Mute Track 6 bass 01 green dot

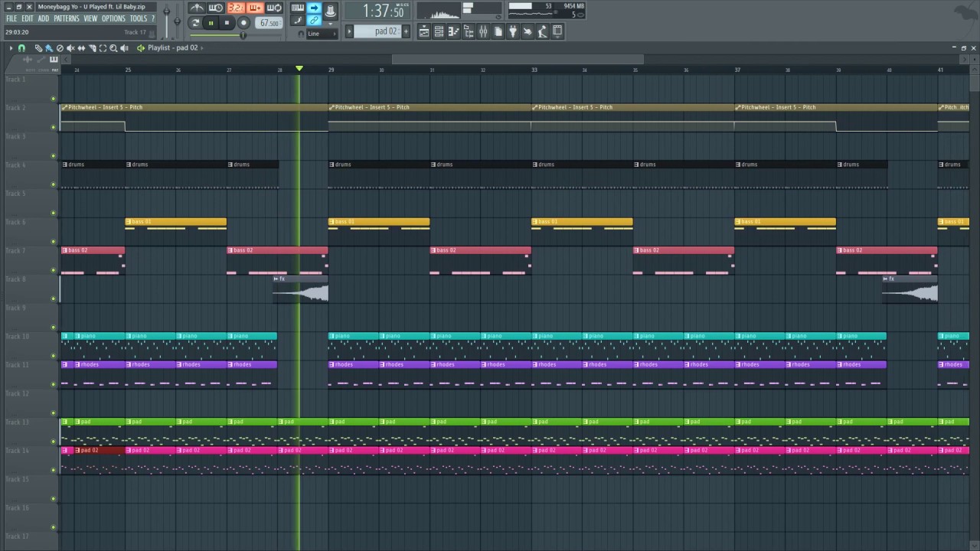53,241
